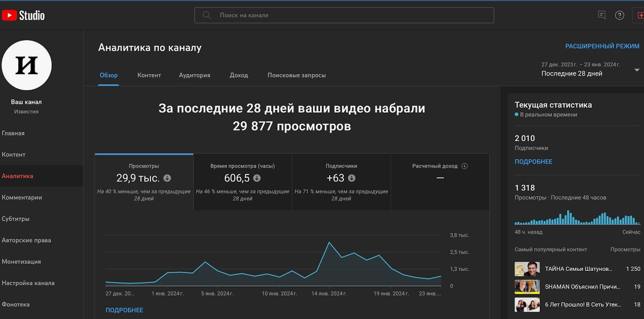Image resolution: width=644 pixels, height=319 pixels.
Task: Download Время просмотра data via its download icon
Action: coord(256,178)
